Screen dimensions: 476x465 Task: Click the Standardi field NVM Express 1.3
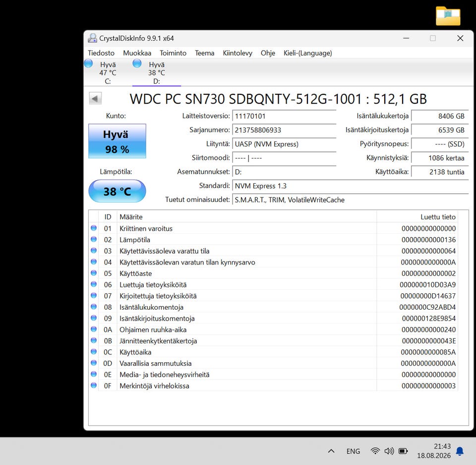(x=351, y=186)
